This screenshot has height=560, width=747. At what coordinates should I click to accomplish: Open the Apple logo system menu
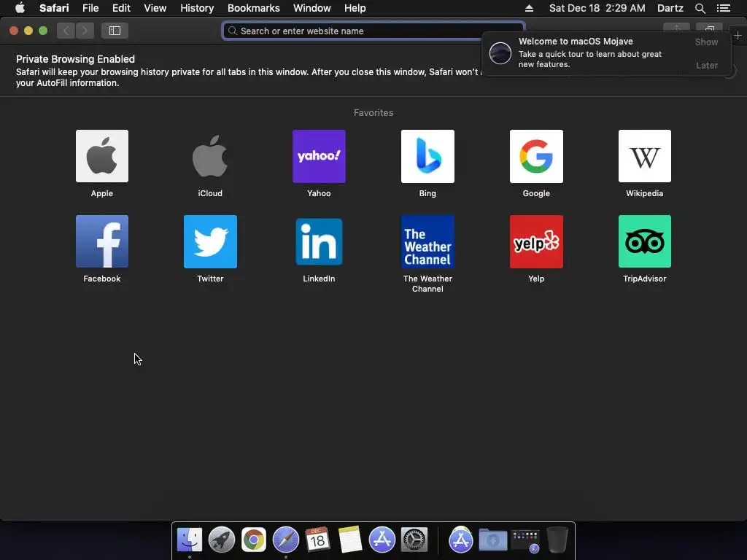pyautogui.click(x=20, y=8)
